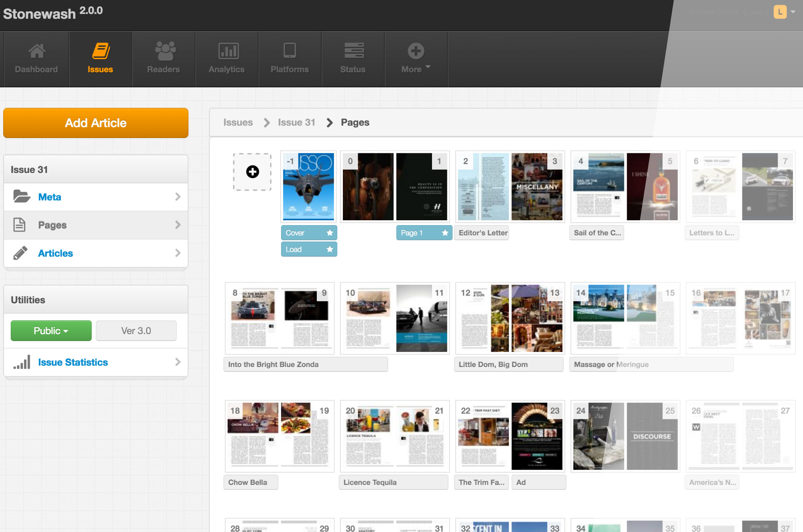Expand the Meta row chevron
This screenshot has width=803, height=532.
coord(178,197)
